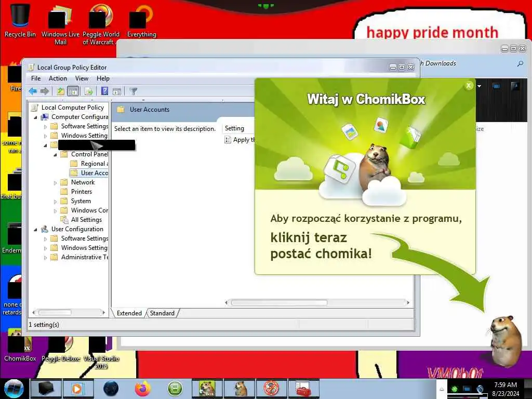This screenshot has width=532, height=399.
Task: Expand Software Settings under Computer Configuration
Action: click(46, 127)
